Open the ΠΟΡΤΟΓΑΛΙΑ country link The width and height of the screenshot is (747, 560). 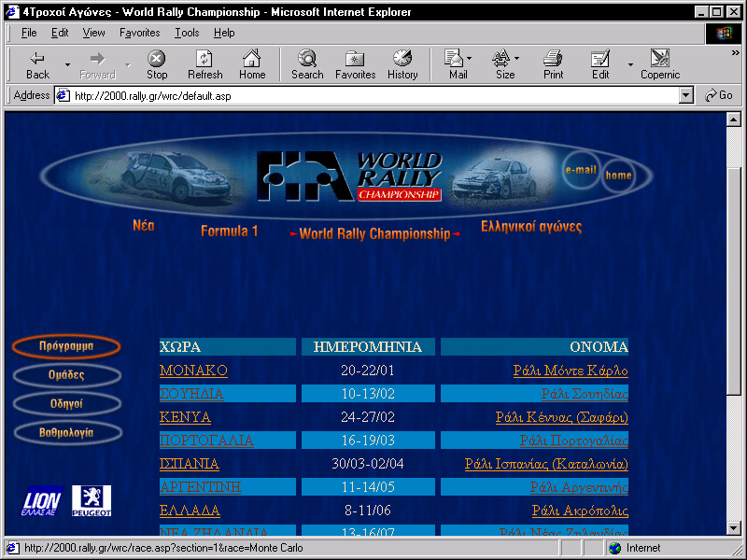coord(206,441)
